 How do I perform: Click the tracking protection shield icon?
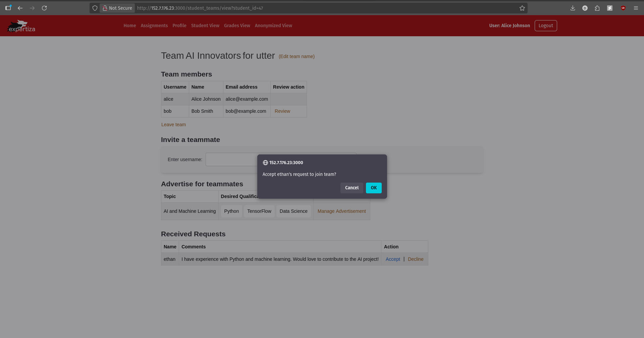click(95, 8)
